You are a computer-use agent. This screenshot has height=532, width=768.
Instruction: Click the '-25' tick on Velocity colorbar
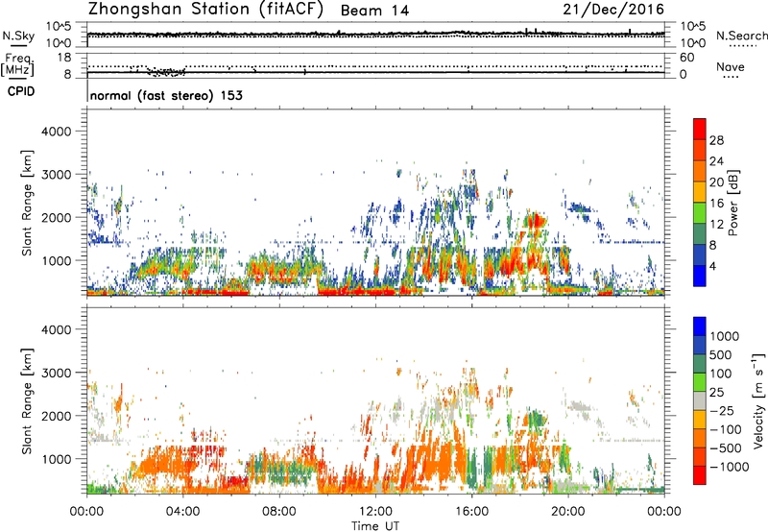pyautogui.click(x=723, y=410)
